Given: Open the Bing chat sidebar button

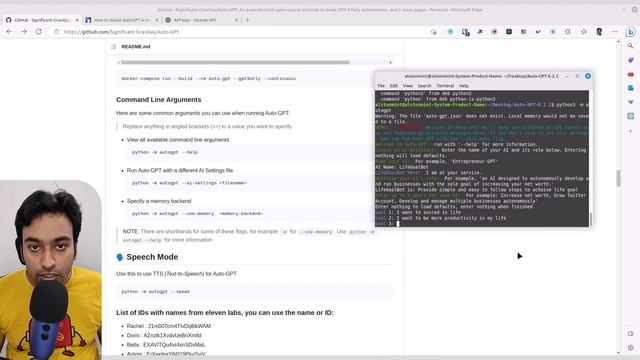Looking at the screenshot, I should pyautogui.click(x=631, y=31).
